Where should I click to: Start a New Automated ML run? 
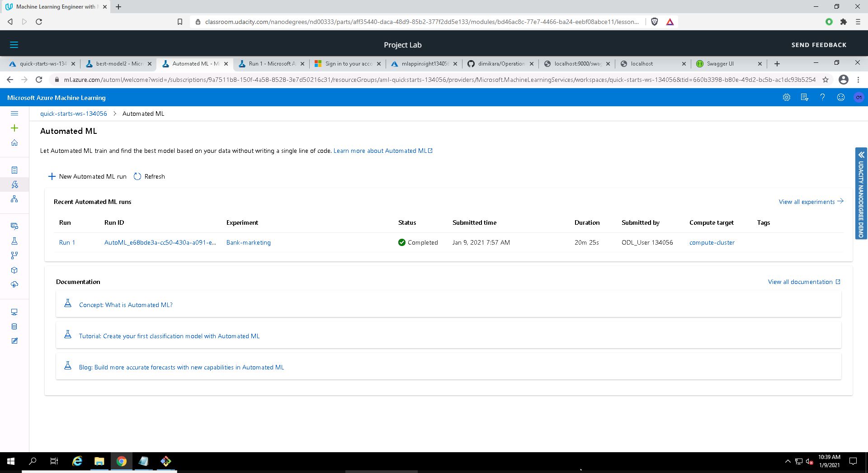point(88,176)
